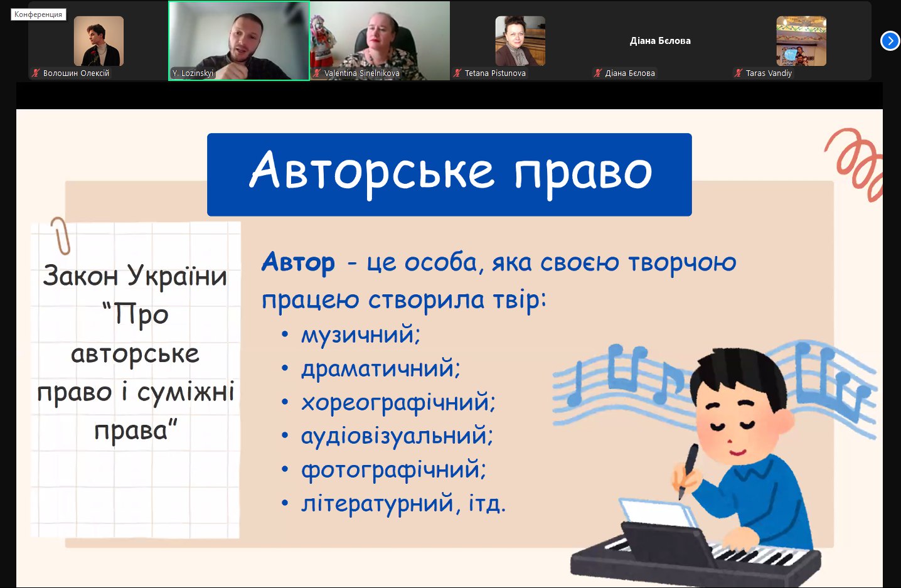Click the bold word Автор in definition
Screen dimensions: 901x588
tap(298, 262)
